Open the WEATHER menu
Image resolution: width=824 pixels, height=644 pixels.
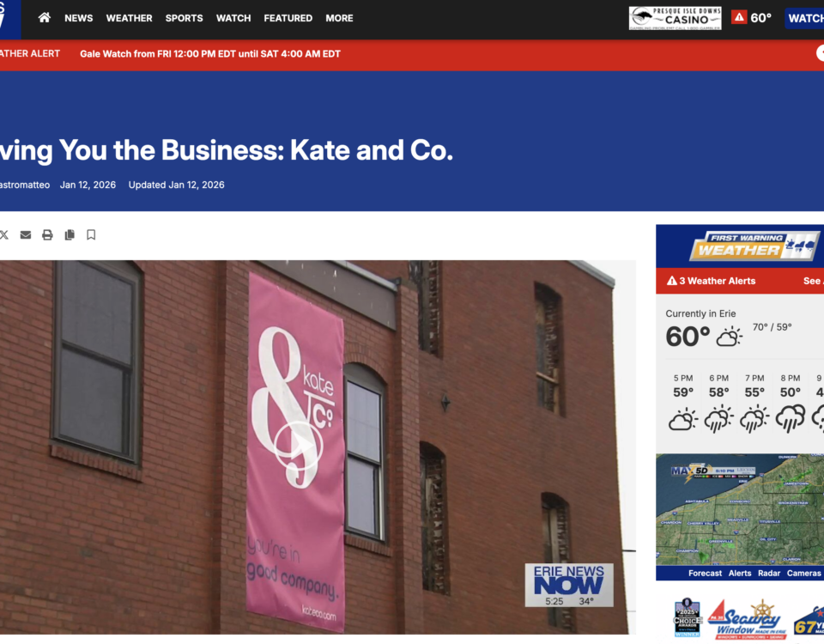130,18
